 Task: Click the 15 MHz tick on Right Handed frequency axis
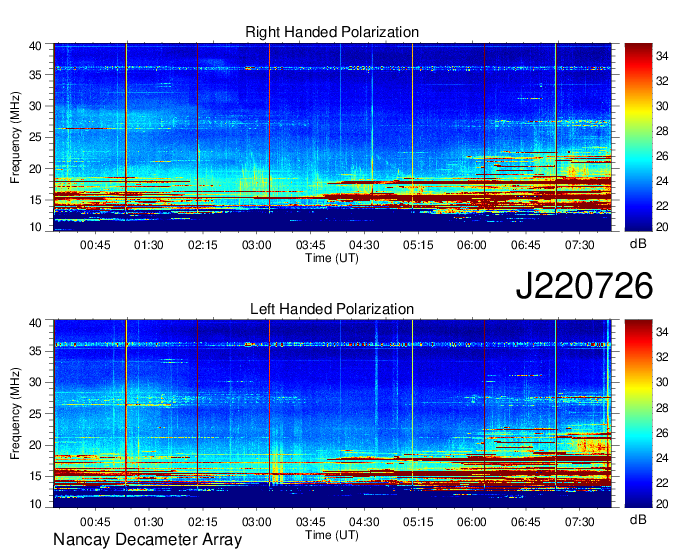36,200
